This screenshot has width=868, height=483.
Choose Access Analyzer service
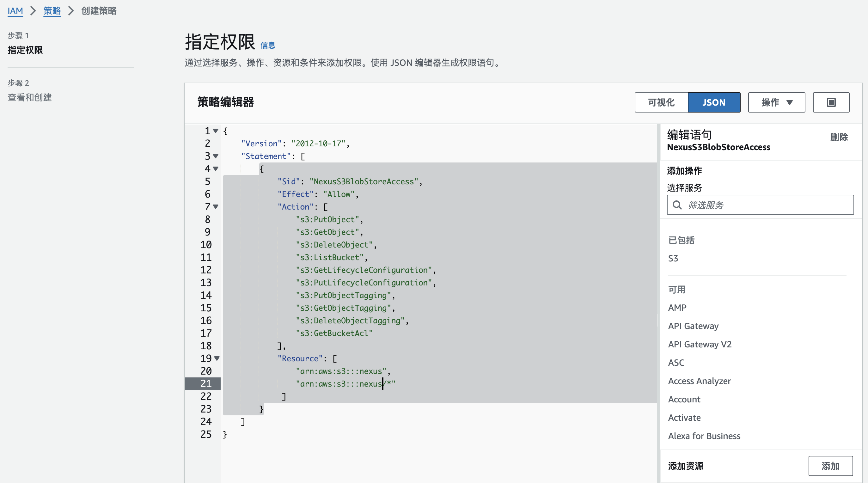coord(699,381)
